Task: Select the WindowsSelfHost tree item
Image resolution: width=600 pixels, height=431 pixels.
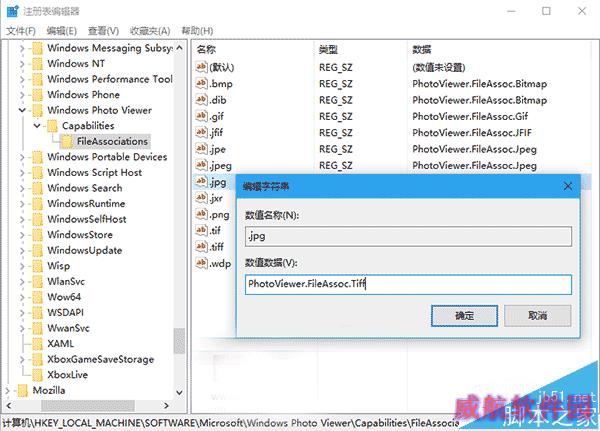Action: [x=86, y=219]
